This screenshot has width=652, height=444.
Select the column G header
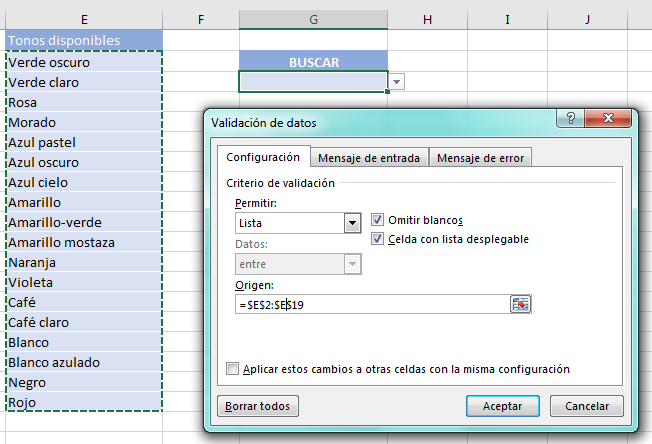pyautogui.click(x=314, y=20)
